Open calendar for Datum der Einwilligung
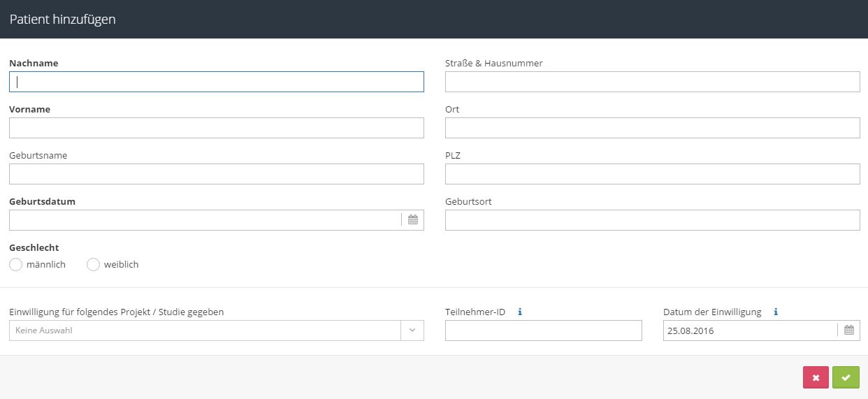 tap(848, 330)
